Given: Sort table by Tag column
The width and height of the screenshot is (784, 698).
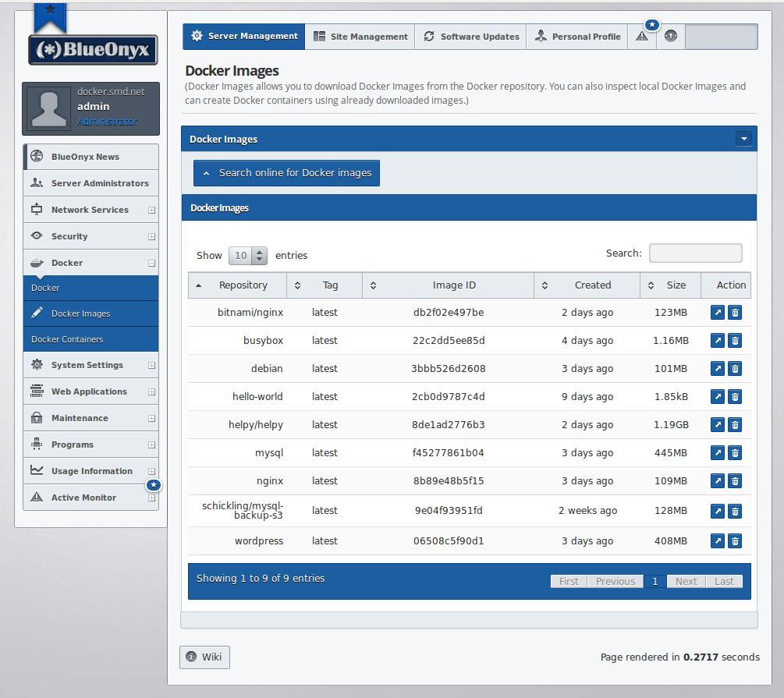Looking at the screenshot, I should coord(325,285).
